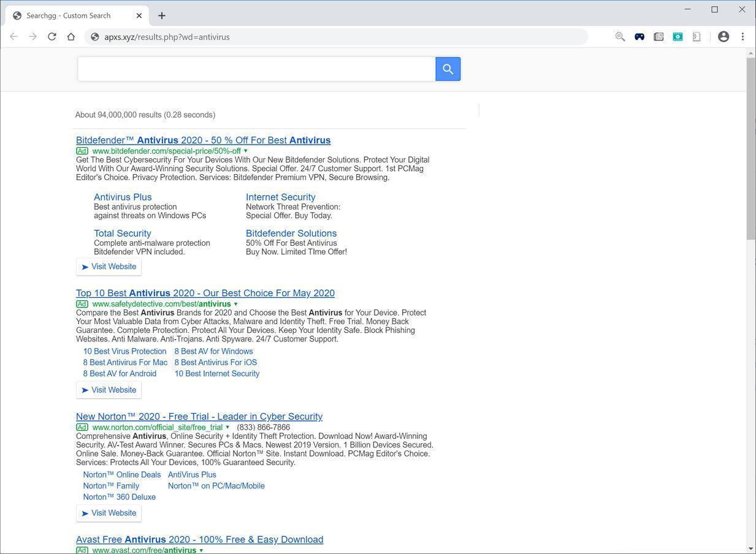
Task: Click the www.safetydetective.com/best/antivirus URL text
Action: [x=162, y=304]
